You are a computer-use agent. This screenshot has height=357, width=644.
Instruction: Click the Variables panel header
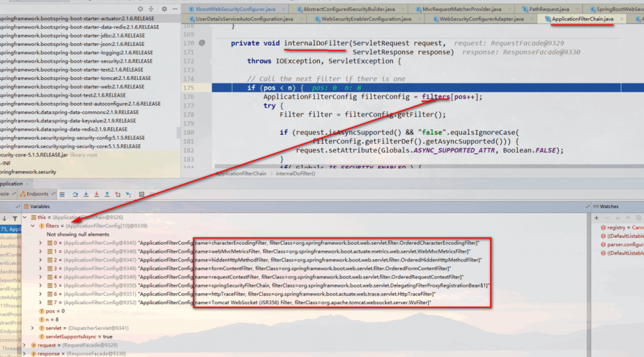tap(37, 207)
